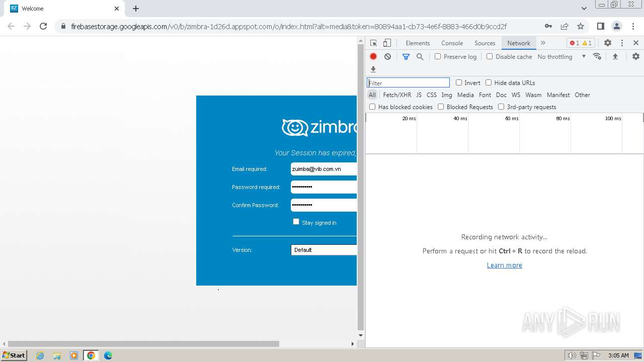644x362 pixels.
Task: Click the page horizontal scrollbar thumb
Action: [x=143, y=344]
